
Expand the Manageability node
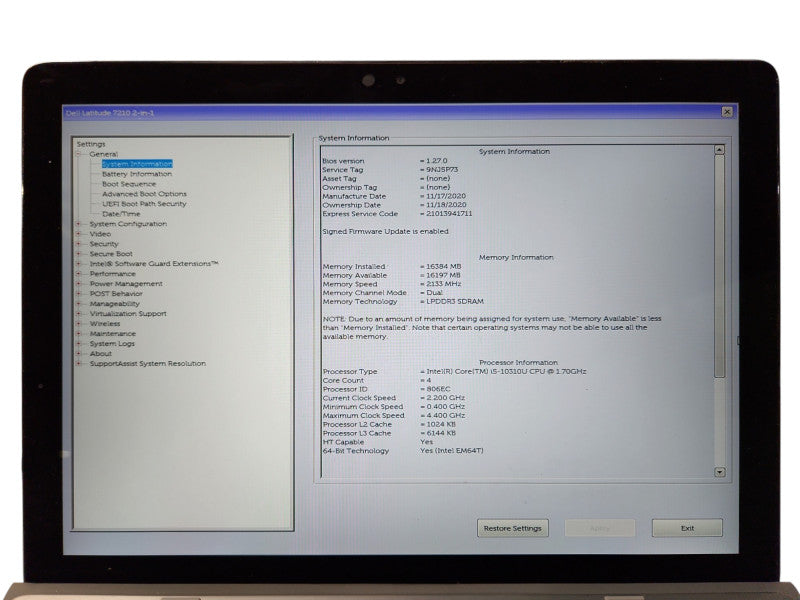tap(79, 304)
